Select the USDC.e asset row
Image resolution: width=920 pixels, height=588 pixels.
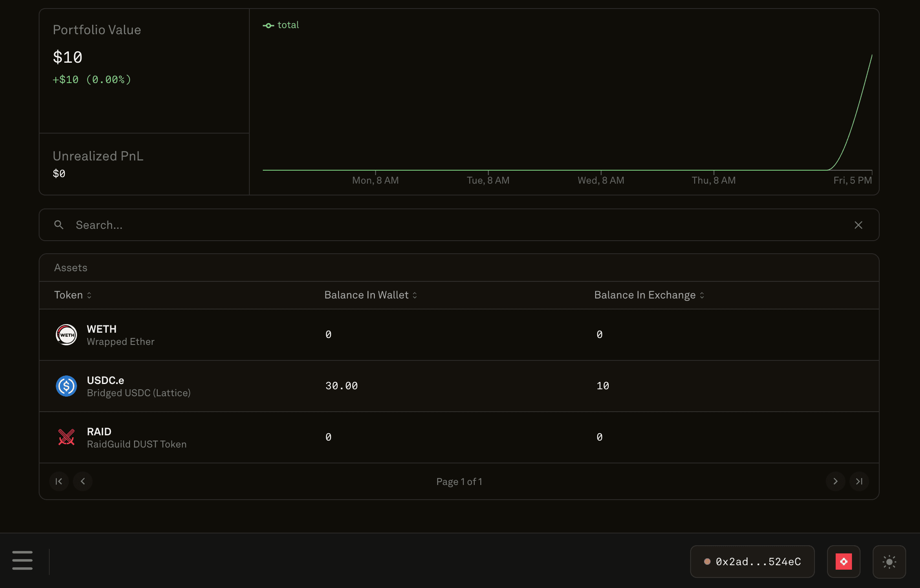pyautogui.click(x=459, y=386)
